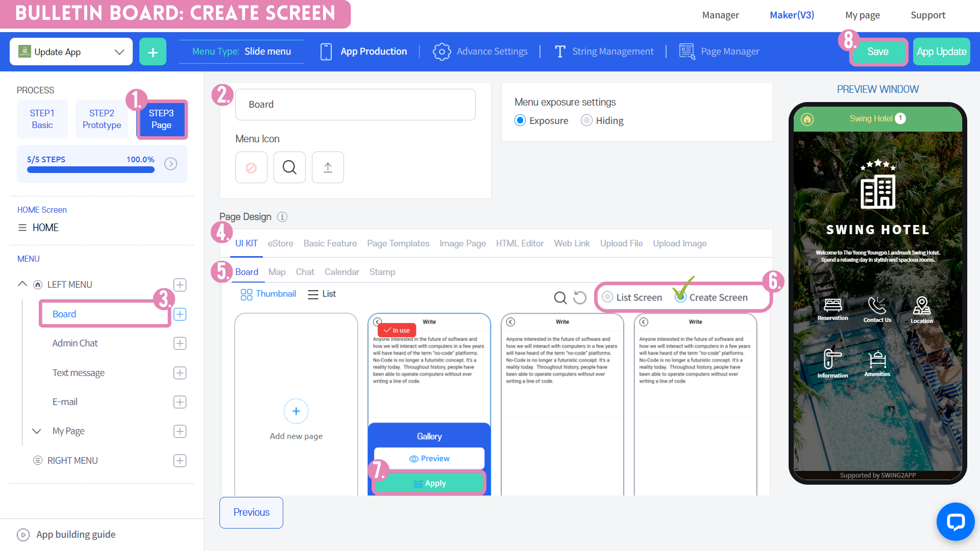This screenshot has width=980, height=551.
Task: Click the green plus add button in toolbar
Action: pos(153,52)
